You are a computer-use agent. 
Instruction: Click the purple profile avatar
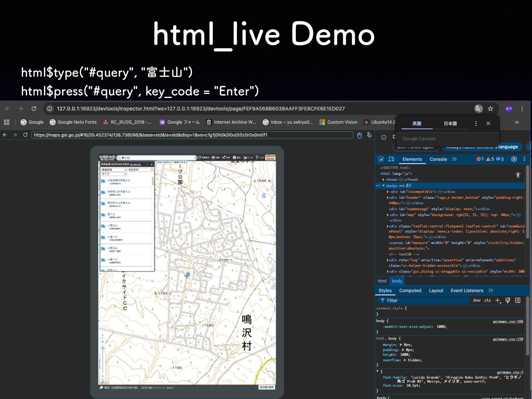509,109
